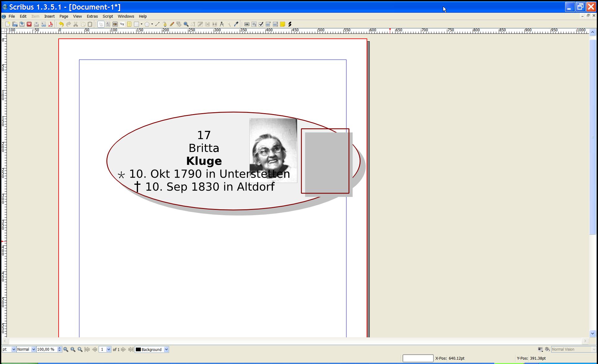Screen dimensions: 598x364
Task: Open the Script menu
Action: (x=108, y=16)
